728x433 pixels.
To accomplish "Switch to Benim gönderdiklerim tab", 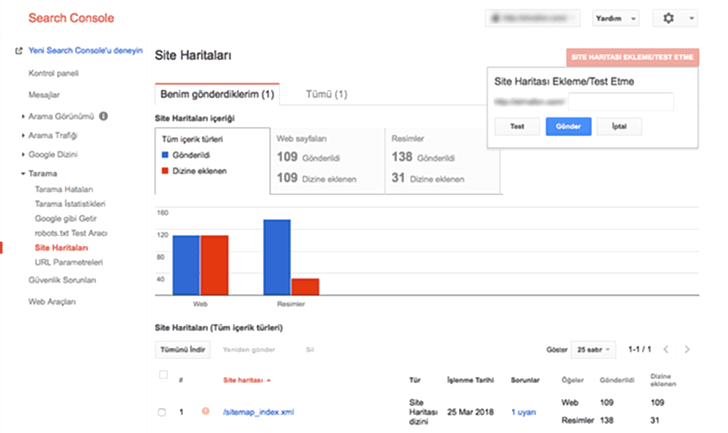I will [x=217, y=94].
